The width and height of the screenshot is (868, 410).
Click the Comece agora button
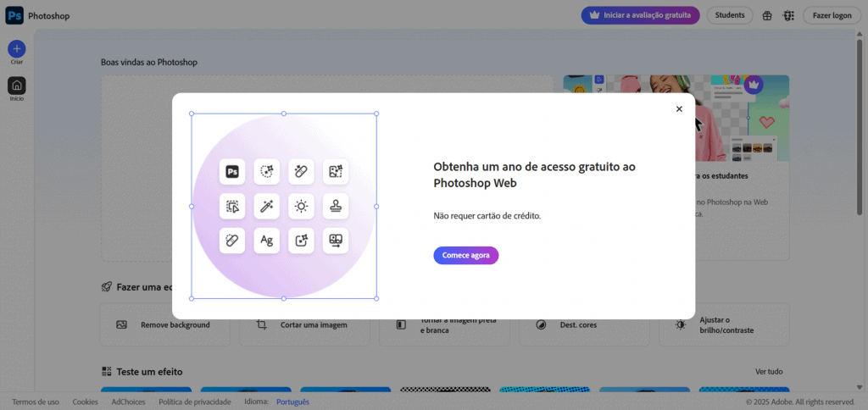(466, 256)
